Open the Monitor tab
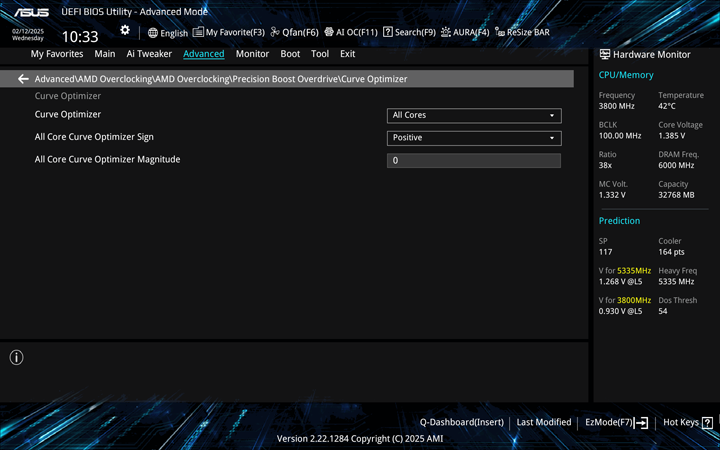720x450 pixels. tap(252, 54)
